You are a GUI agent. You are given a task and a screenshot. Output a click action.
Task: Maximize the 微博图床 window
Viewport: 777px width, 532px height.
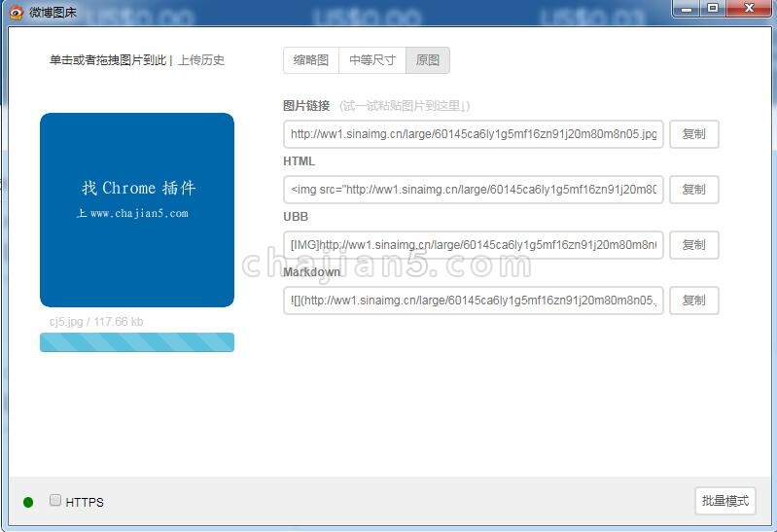click(713, 9)
